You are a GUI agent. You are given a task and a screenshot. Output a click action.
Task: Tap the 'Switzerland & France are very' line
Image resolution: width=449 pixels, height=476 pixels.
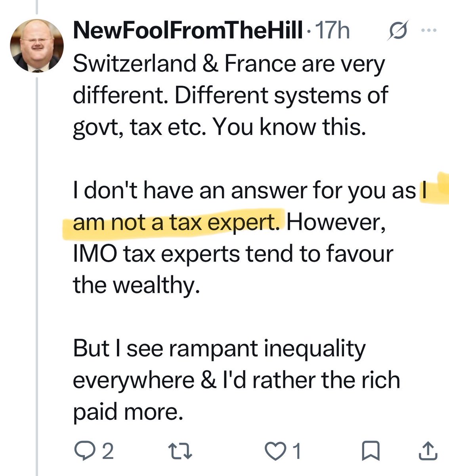pos(229,64)
